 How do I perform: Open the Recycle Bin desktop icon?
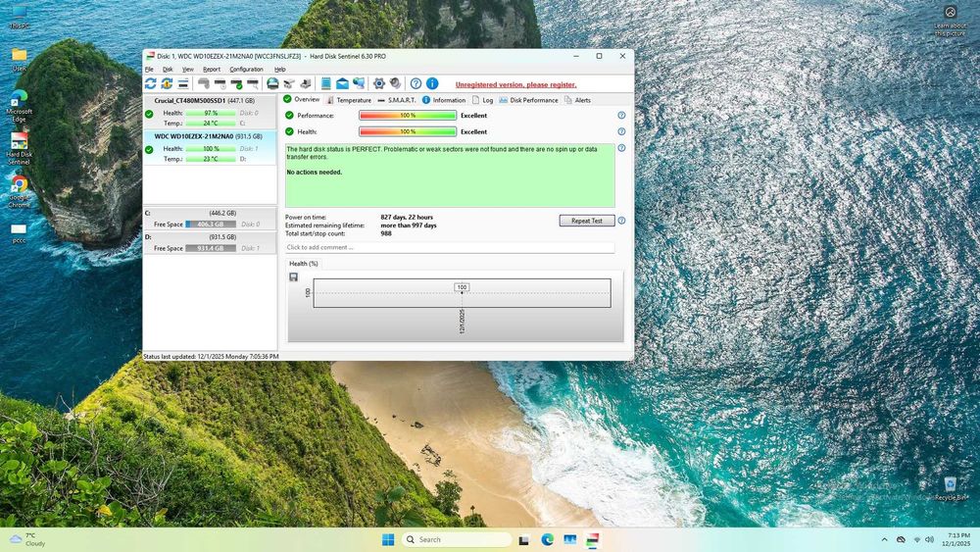point(950,489)
